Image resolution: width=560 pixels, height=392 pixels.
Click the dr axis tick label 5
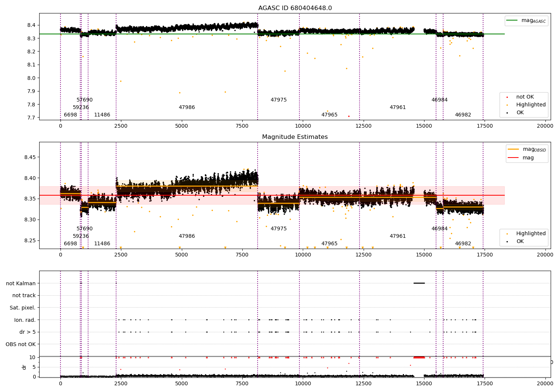coord(34,367)
